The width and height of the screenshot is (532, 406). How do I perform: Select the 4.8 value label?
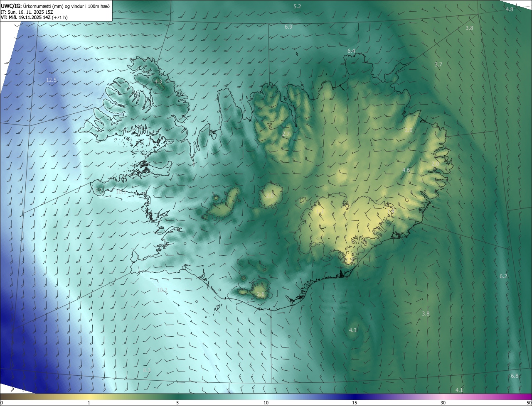pos(509,9)
